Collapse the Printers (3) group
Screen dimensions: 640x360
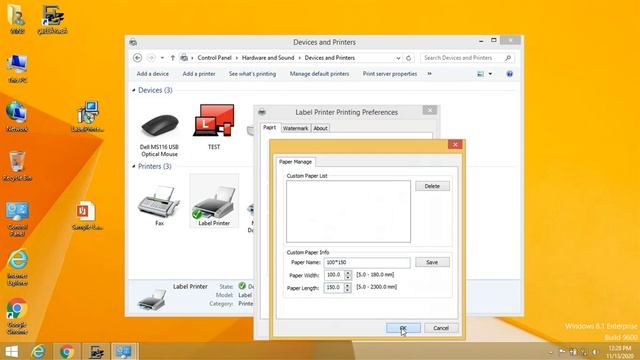coord(134,167)
